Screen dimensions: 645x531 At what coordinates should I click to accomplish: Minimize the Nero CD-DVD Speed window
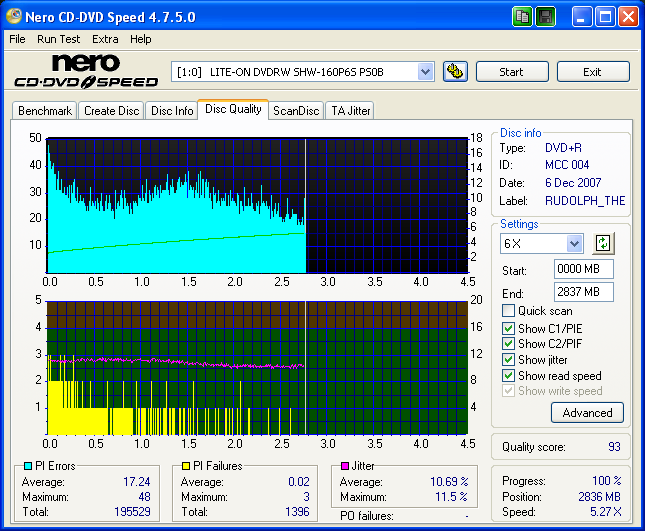(x=582, y=17)
